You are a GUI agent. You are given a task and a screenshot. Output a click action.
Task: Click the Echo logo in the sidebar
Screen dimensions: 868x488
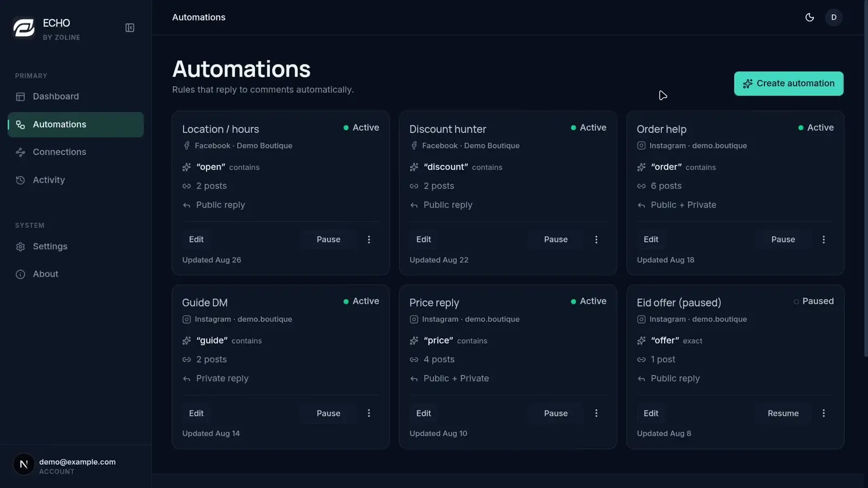click(24, 28)
